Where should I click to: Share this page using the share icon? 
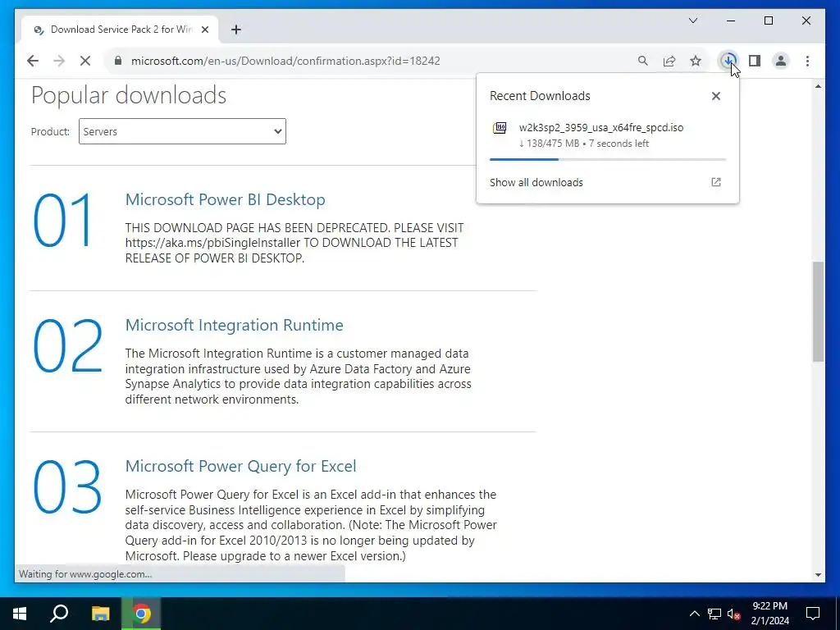coord(669,61)
